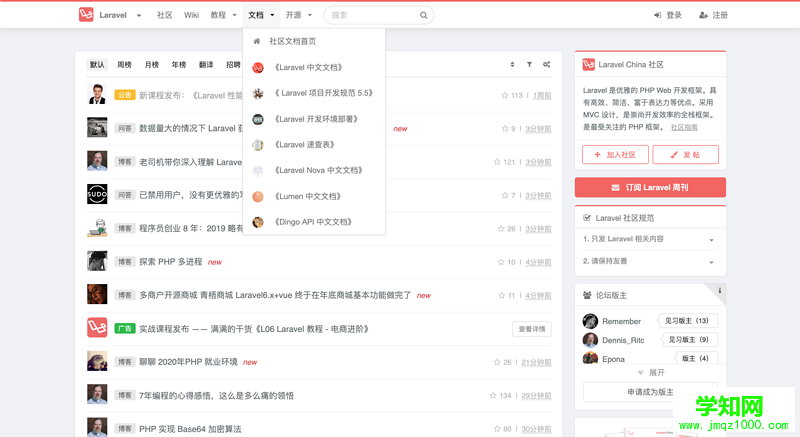Click the login icon beside 登录
800x437 pixels.
point(658,15)
